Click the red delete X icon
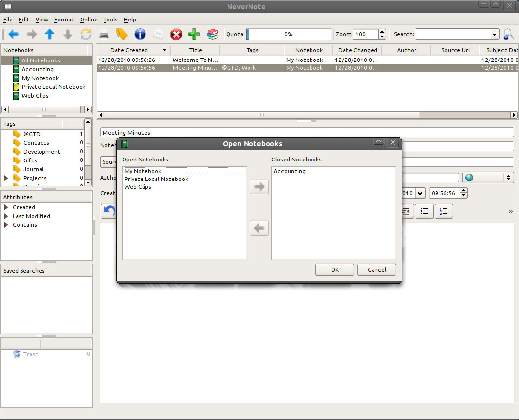Image resolution: width=519 pixels, height=420 pixels. click(176, 34)
